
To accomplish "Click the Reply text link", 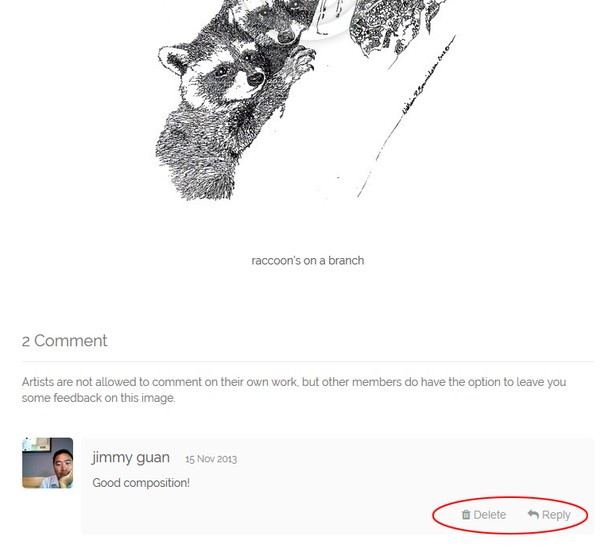I will point(556,515).
